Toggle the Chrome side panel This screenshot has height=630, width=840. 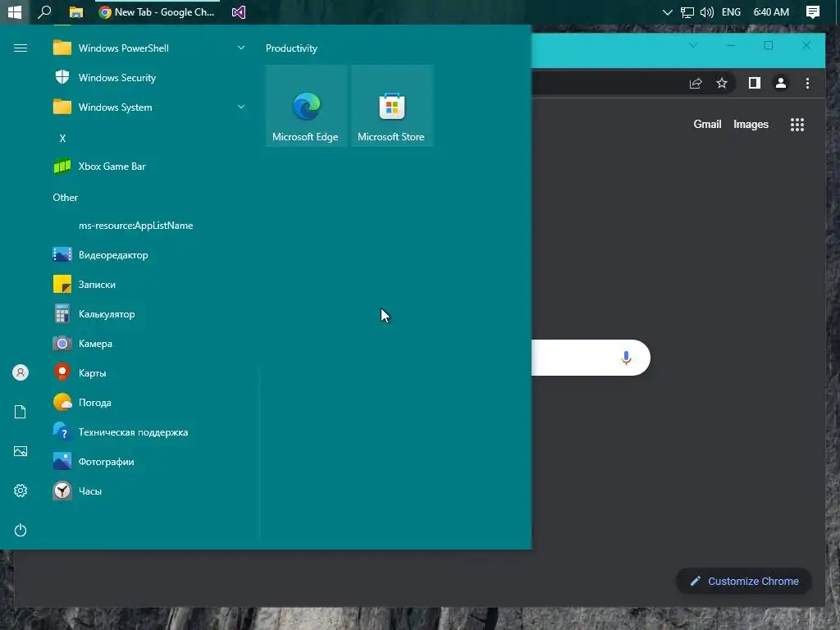coord(755,83)
